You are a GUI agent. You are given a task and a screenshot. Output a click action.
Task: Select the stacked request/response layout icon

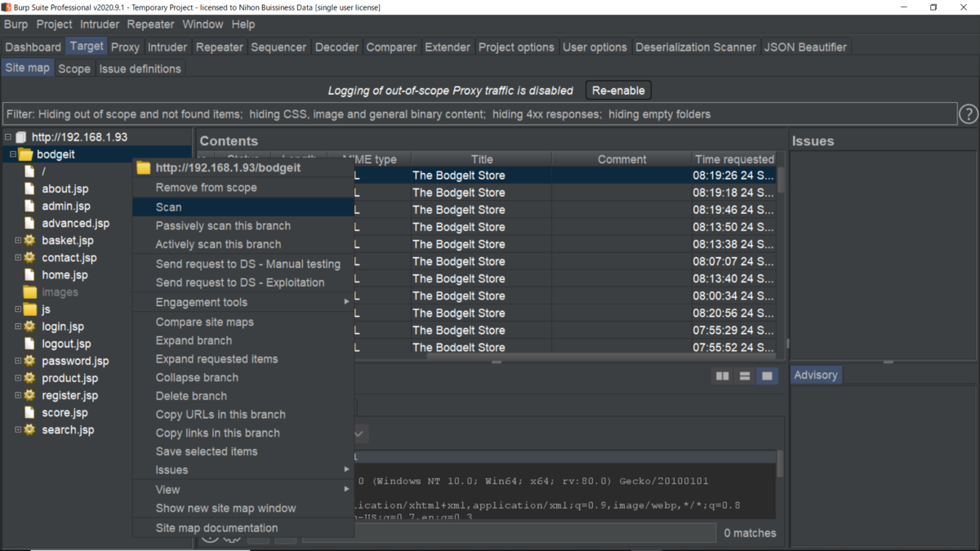(745, 375)
